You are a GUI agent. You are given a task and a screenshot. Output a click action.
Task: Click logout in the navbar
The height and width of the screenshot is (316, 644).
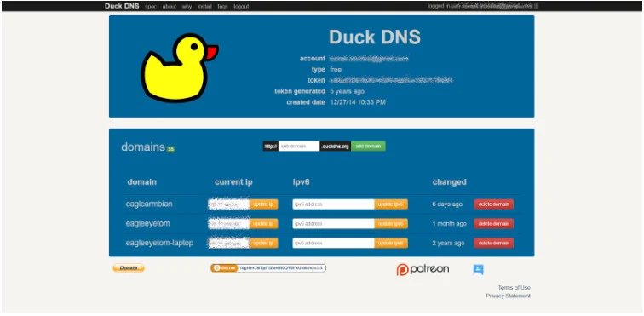(x=241, y=7)
